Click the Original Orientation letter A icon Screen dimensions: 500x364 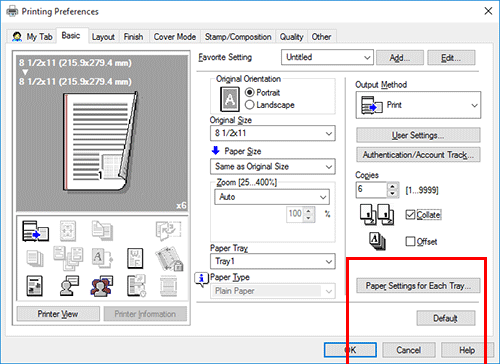(230, 99)
